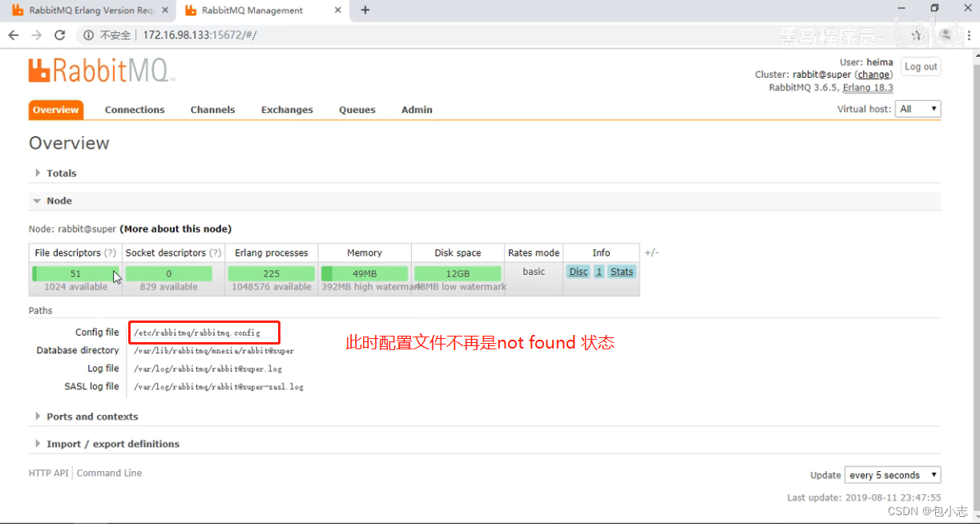Open the Virtual host dropdown
This screenshot has width=980, height=524.
pos(918,109)
